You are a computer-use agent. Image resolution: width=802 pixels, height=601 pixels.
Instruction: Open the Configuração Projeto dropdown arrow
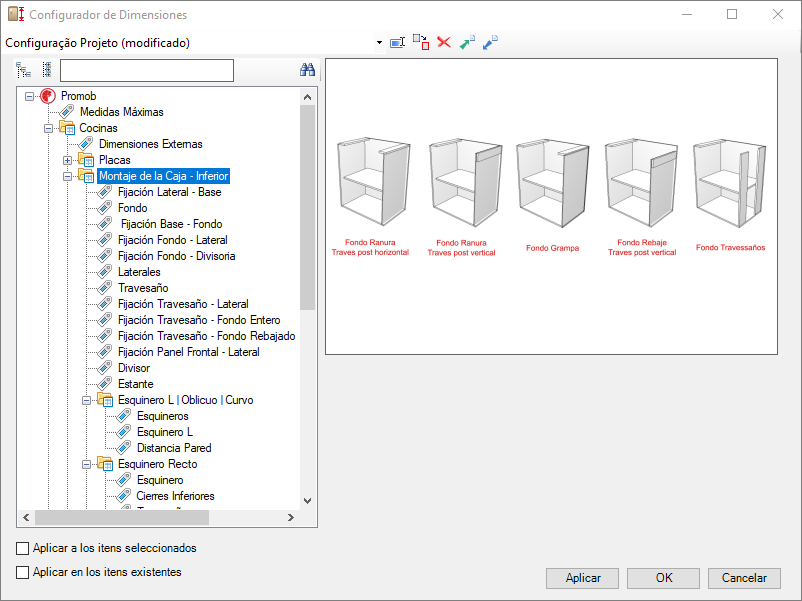point(379,42)
